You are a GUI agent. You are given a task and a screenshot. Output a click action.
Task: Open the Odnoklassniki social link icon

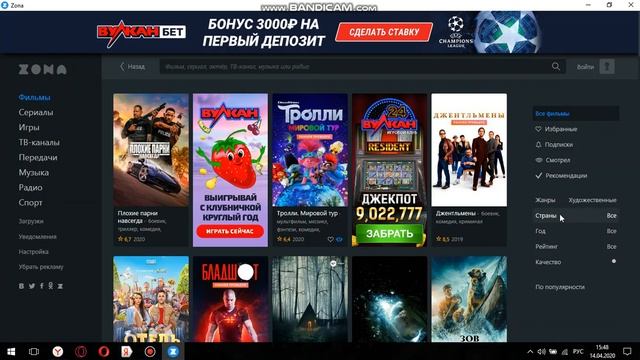[51, 286]
